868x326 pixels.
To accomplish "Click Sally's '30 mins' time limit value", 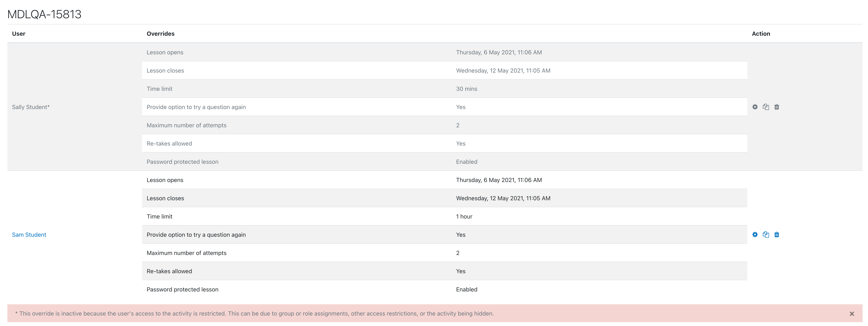I will coord(466,88).
